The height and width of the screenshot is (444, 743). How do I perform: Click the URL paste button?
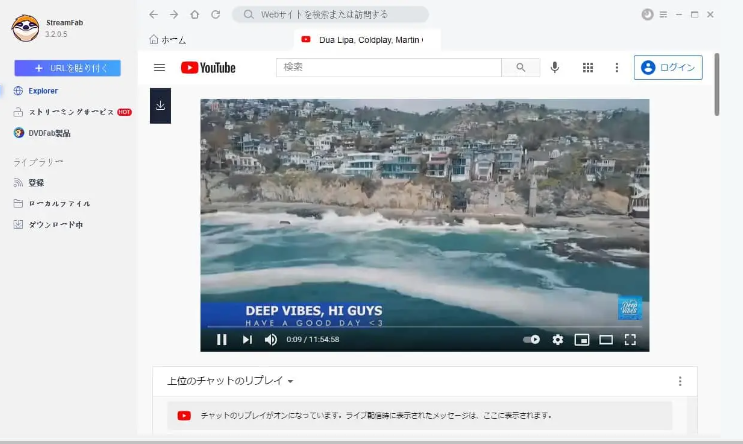67,68
